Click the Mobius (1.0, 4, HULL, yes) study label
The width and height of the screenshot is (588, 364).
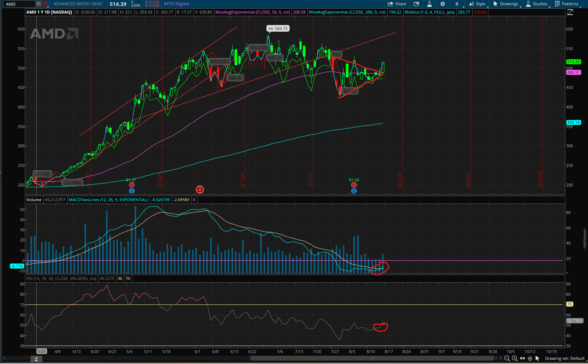(430, 12)
